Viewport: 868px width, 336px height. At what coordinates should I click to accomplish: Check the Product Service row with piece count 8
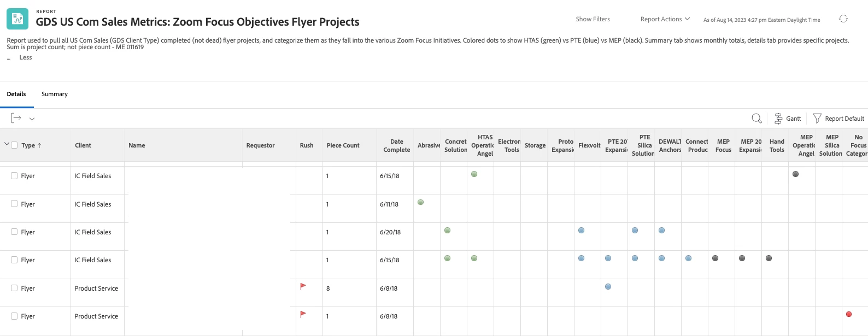(x=14, y=288)
